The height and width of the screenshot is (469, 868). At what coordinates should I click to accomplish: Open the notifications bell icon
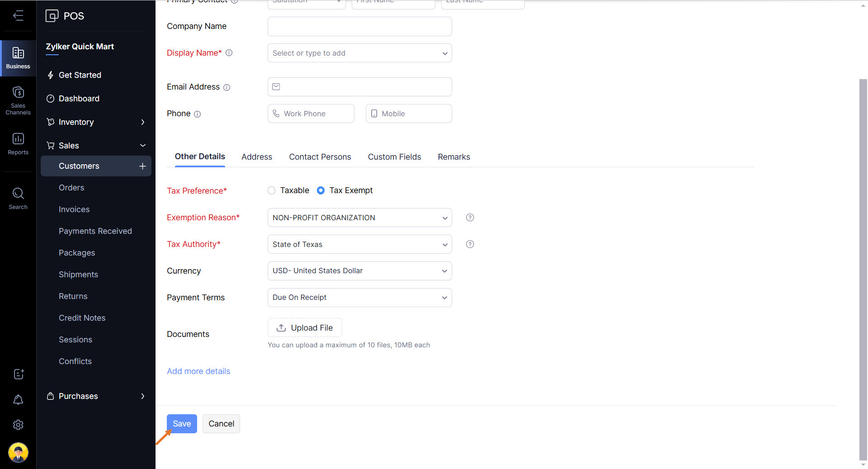point(18,400)
